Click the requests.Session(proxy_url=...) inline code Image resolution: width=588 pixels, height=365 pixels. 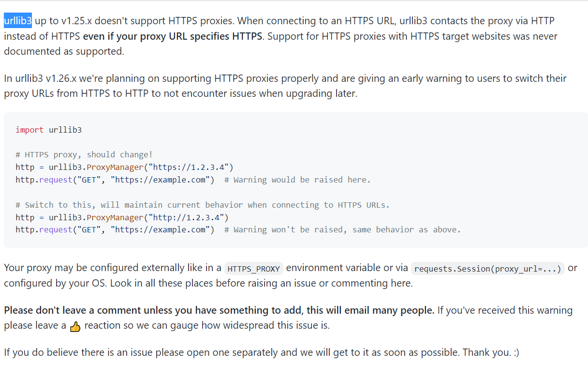[487, 269]
